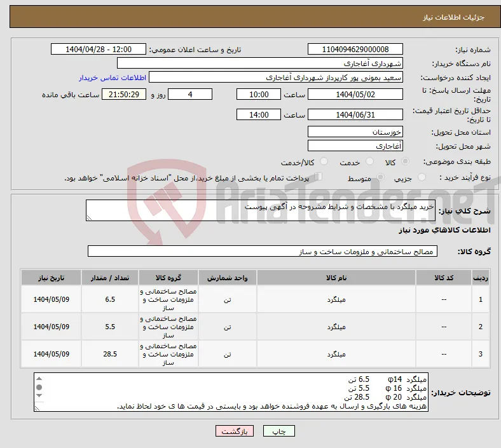Image resolution: width=501 pixels, height=448 pixels.
Task: Click the شرح کلی نیاز description textarea
Action: pyautogui.click(x=261, y=210)
